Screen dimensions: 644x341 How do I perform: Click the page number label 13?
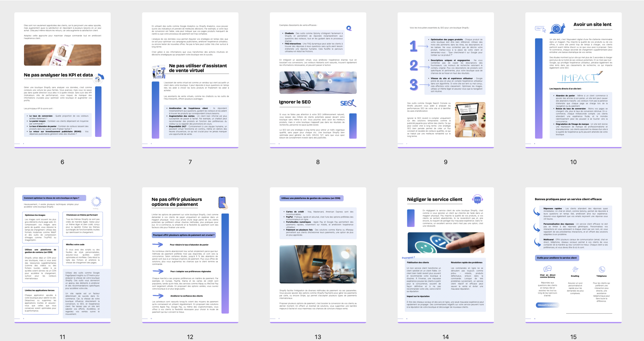[318, 337]
